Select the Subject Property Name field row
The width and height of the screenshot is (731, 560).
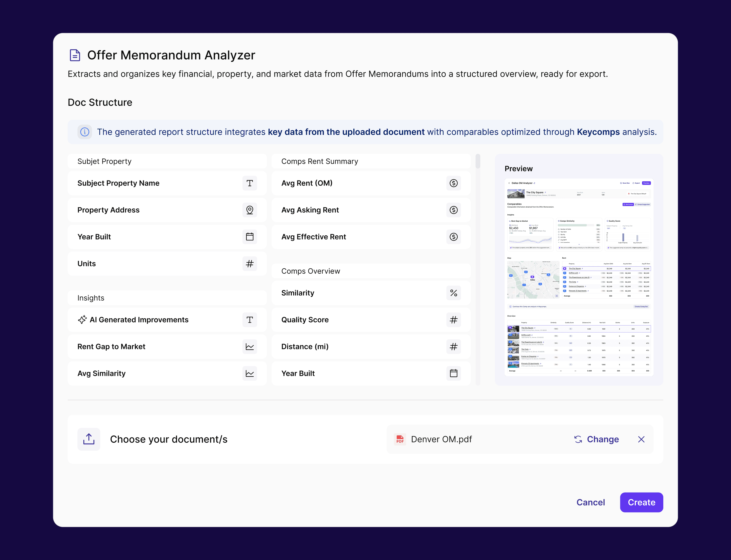167,183
